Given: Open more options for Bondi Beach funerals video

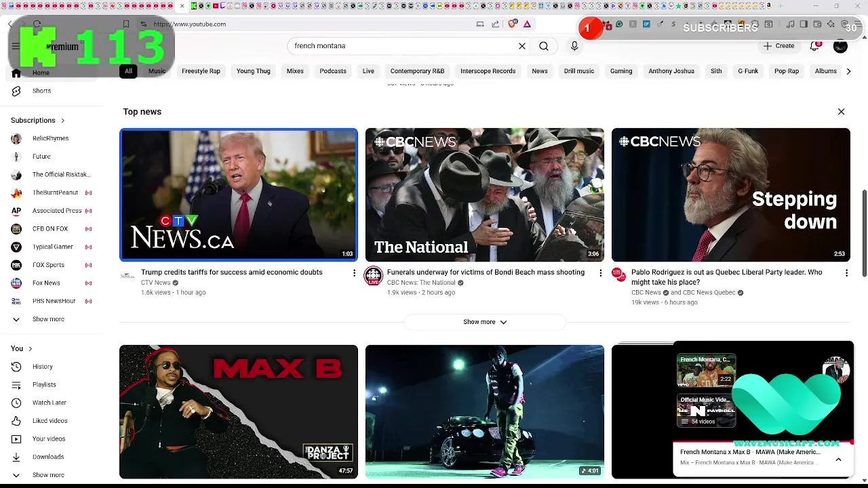Looking at the screenshot, I should (600, 272).
